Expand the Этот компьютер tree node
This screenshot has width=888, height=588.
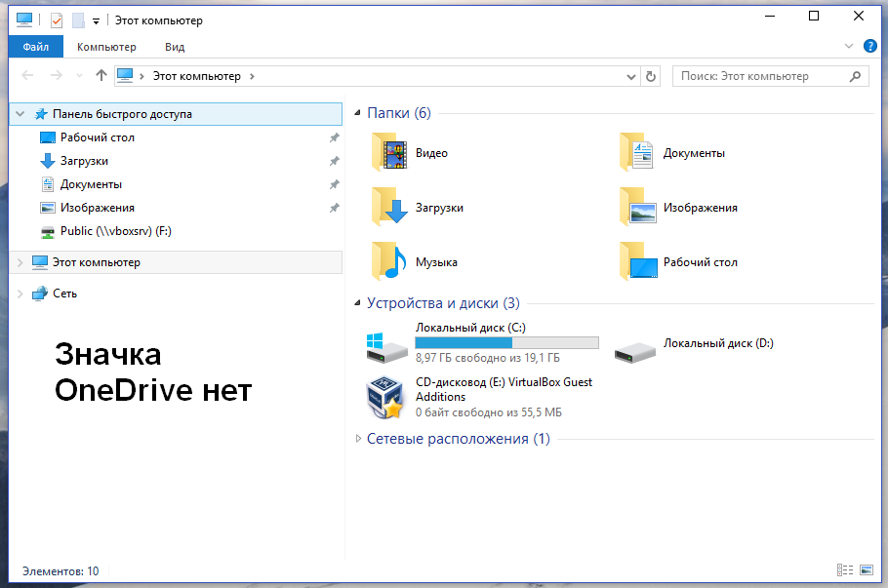pos(20,262)
